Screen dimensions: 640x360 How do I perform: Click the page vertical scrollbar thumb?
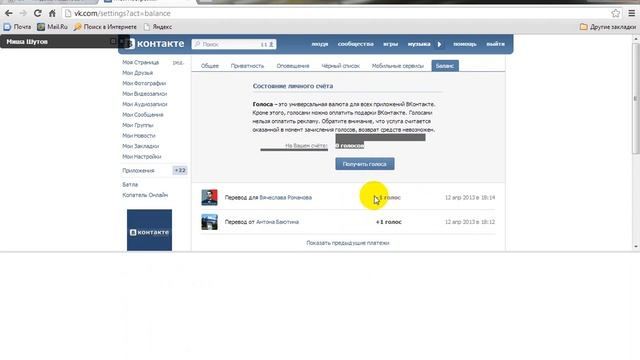coord(636,98)
